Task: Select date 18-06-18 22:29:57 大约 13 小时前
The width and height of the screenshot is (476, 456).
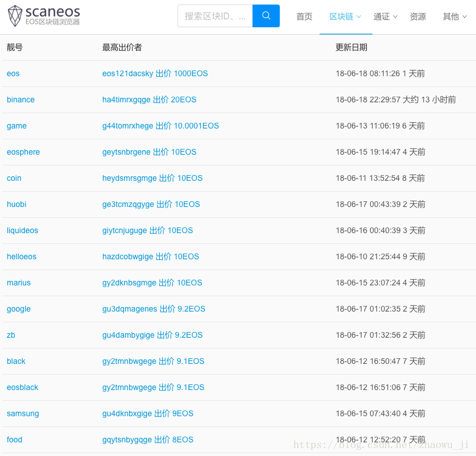Action: [x=396, y=100]
